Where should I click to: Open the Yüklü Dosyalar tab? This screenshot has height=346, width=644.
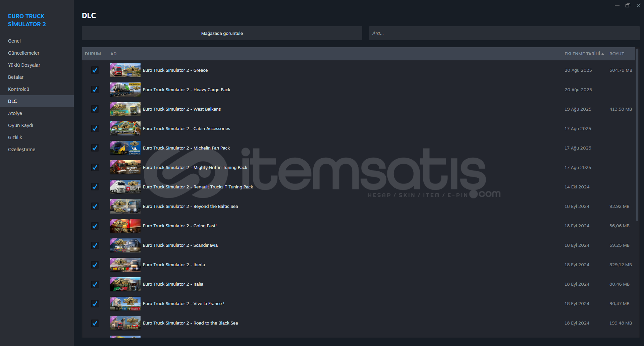pos(37,65)
